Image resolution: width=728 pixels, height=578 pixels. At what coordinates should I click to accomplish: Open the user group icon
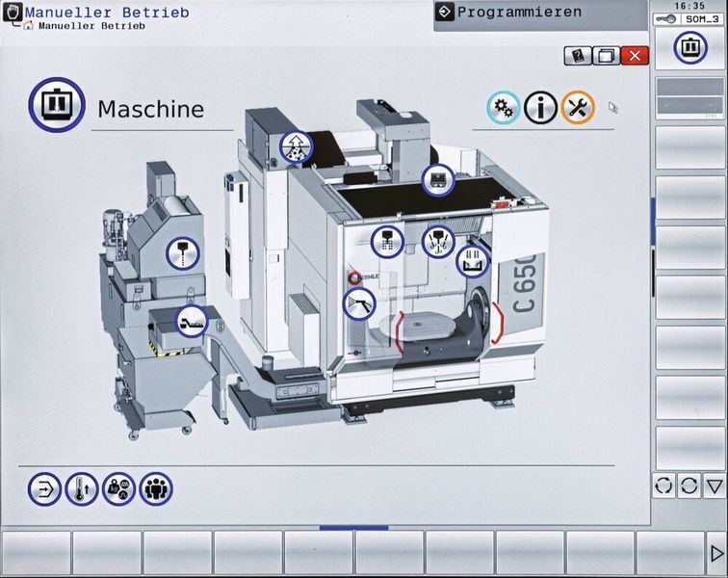[x=156, y=488]
